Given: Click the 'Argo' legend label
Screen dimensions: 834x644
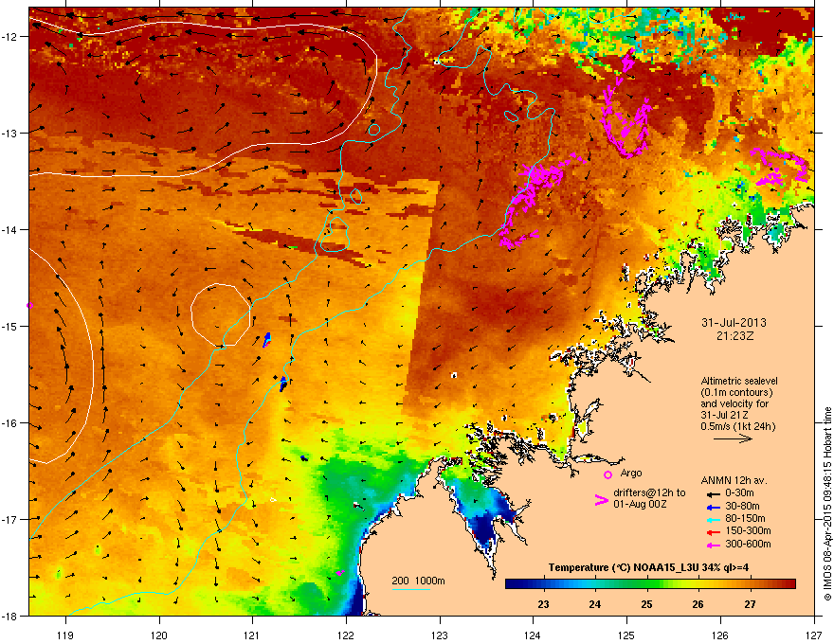Looking at the screenshot, I should point(631,474).
